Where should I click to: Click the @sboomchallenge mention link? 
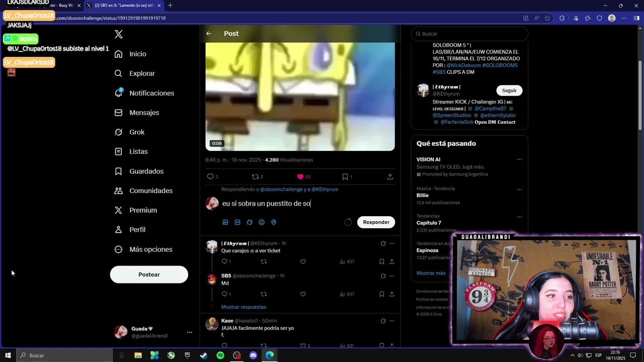pos(281,190)
